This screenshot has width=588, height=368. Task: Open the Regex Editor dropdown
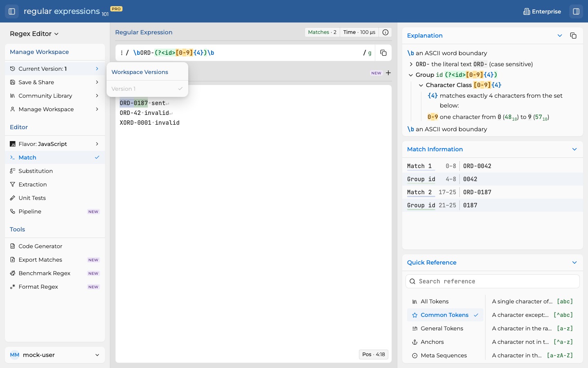pos(34,34)
